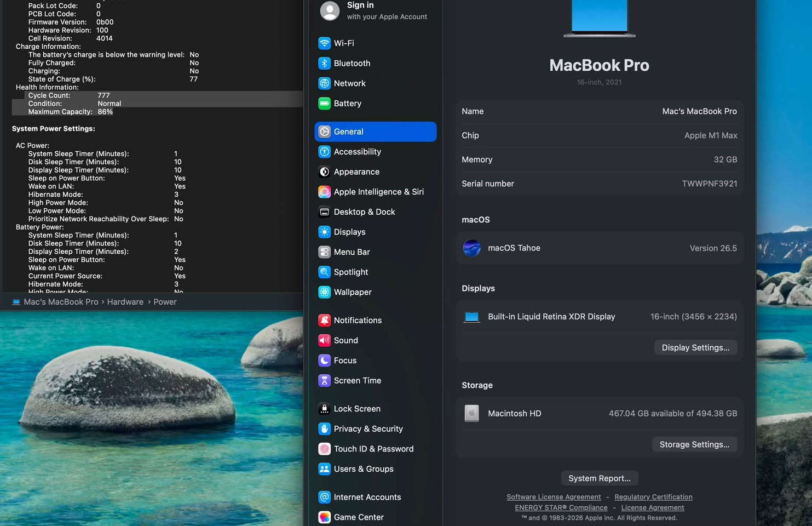The image size is (812, 526).
Task: Click the Fully Charged: No row
Action: [113, 63]
